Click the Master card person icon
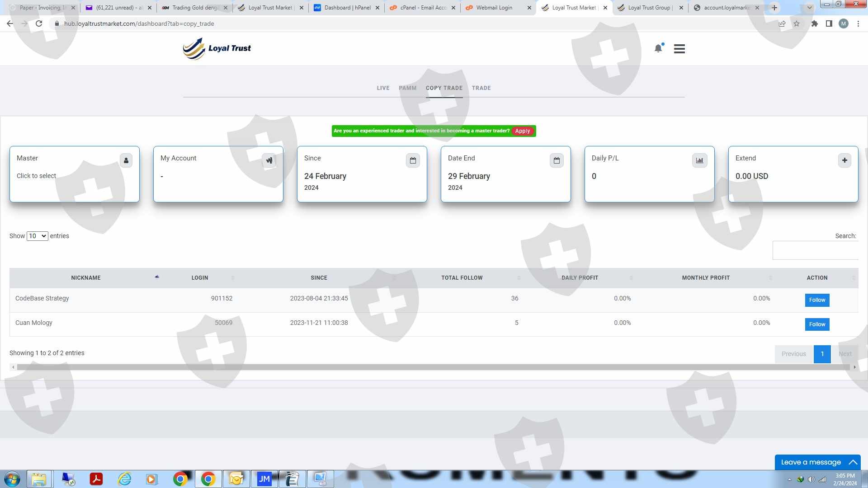 click(126, 160)
